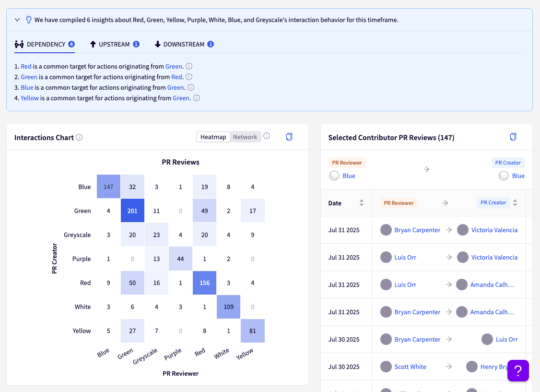Click the dependency handshake icon on the DEPENDENCY tab
The height and width of the screenshot is (392, 540).
[19, 44]
